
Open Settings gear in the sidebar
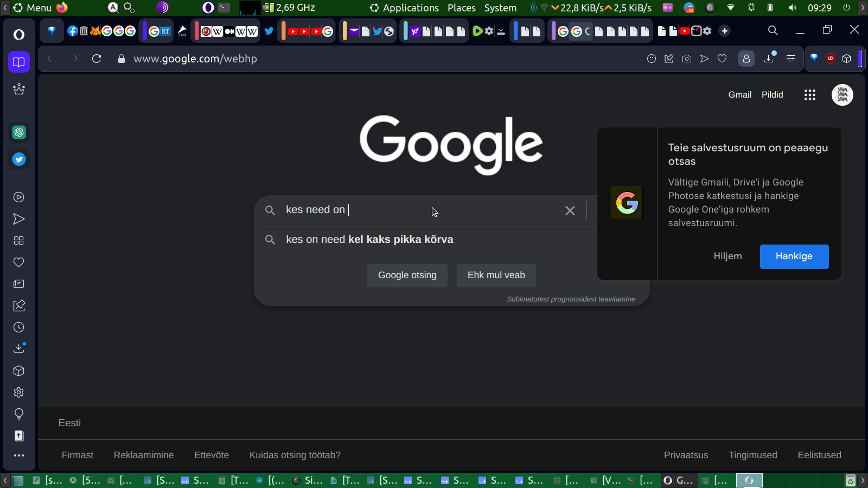(x=19, y=393)
